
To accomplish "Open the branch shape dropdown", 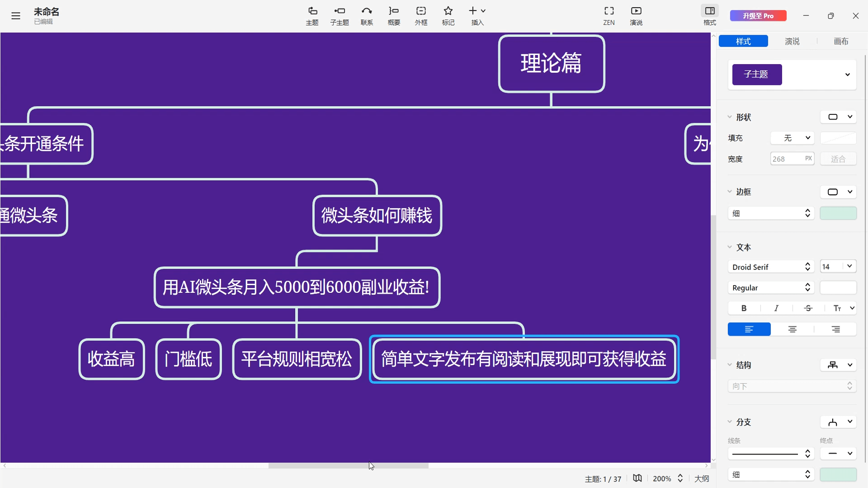I will 838,422.
